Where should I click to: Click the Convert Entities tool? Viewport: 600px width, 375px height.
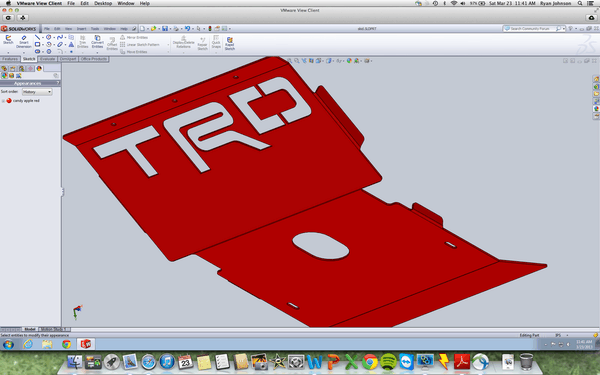point(97,42)
